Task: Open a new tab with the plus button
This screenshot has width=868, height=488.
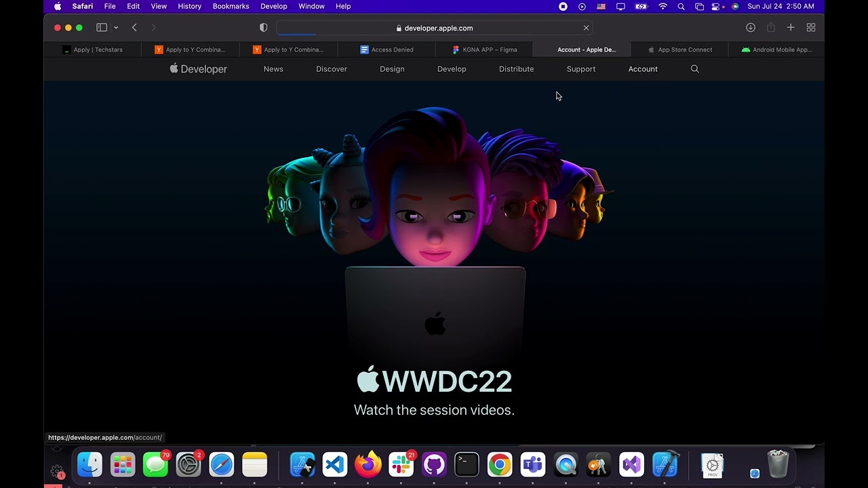Action: (x=791, y=28)
